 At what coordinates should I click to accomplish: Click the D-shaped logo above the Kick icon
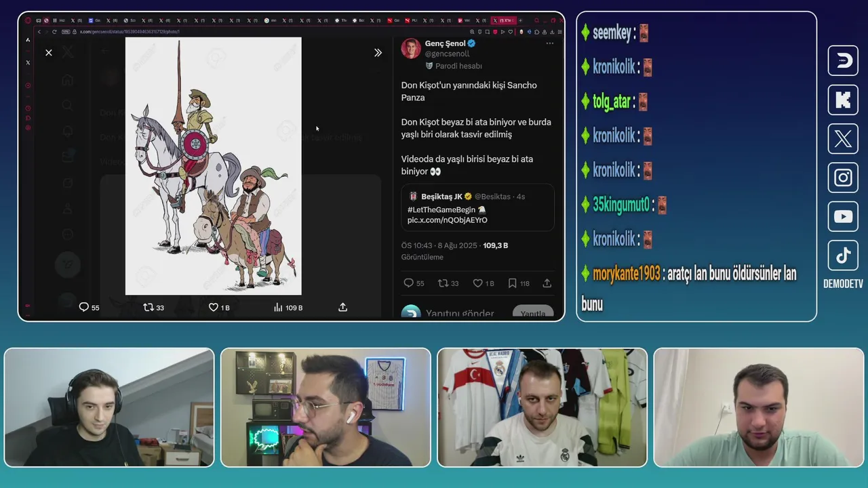(843, 61)
